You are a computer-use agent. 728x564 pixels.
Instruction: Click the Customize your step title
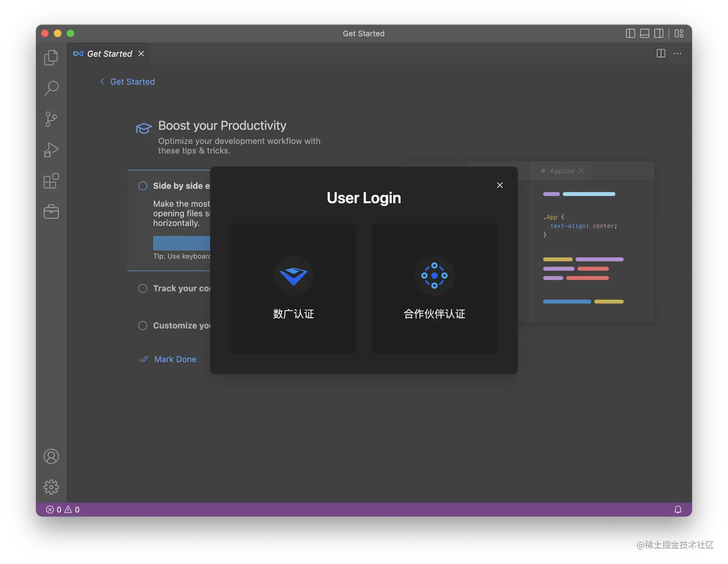(182, 326)
